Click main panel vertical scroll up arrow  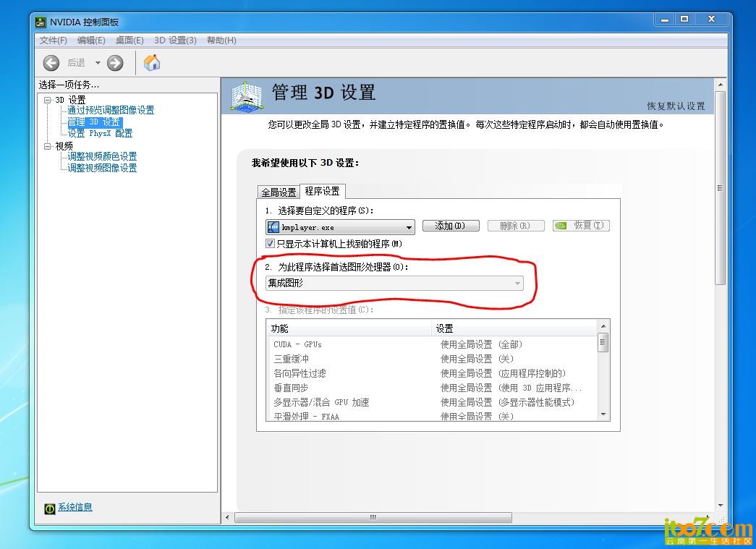click(721, 85)
